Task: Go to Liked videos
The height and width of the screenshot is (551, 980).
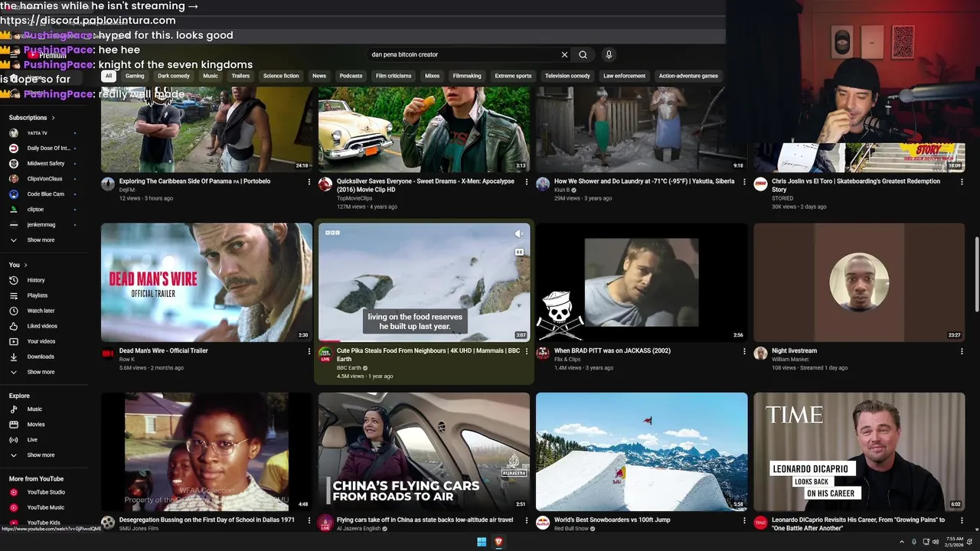Action: pos(46,326)
